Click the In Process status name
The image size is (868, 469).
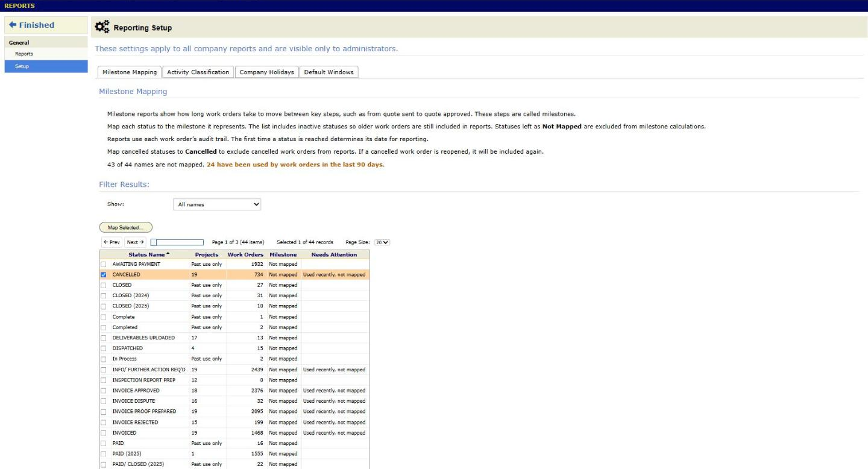125,359
